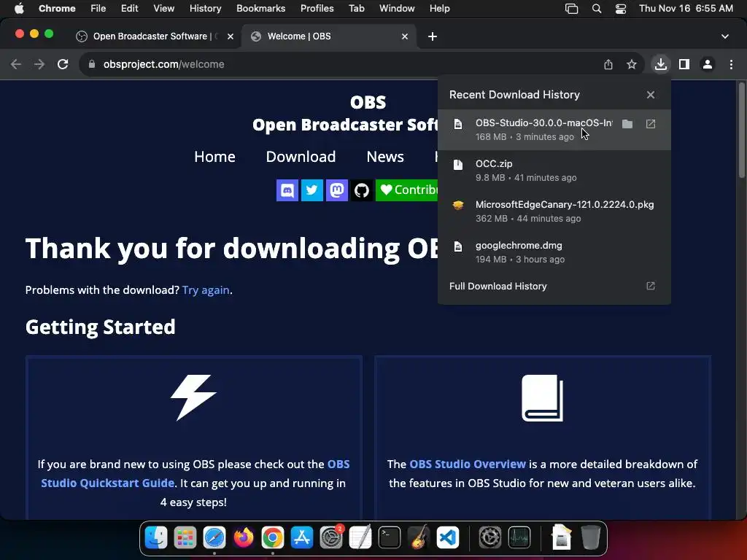Click the green Contribute button
Image resolution: width=747 pixels, height=560 pixels.
(x=407, y=190)
